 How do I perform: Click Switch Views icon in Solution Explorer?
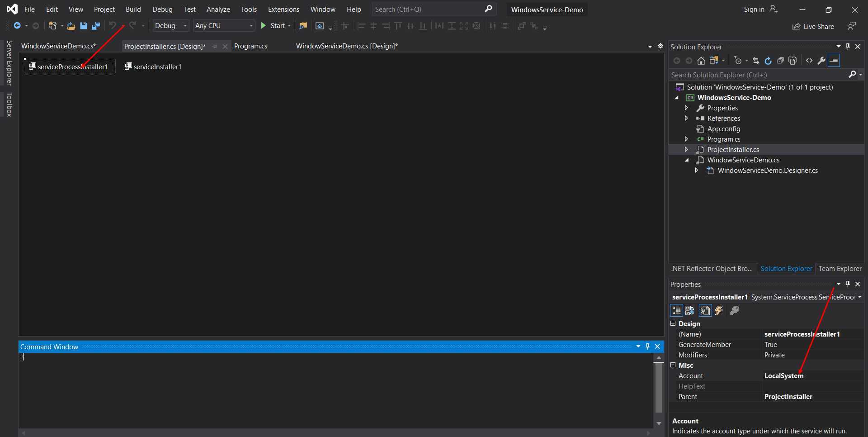click(715, 61)
